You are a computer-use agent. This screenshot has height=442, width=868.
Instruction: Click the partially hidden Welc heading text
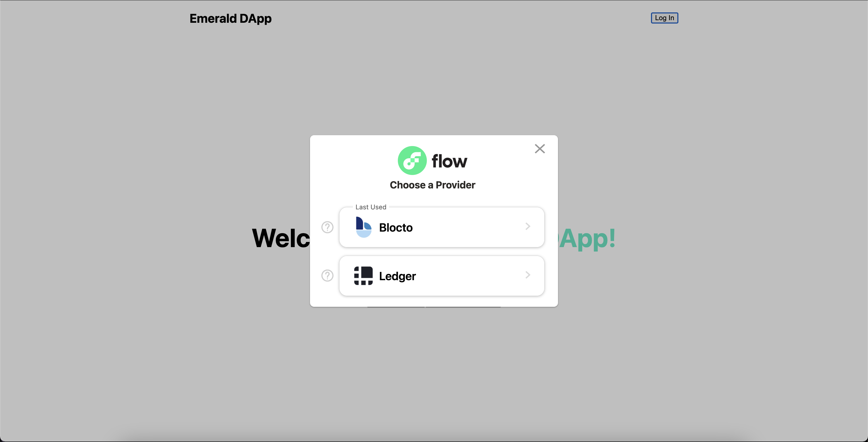pos(281,238)
